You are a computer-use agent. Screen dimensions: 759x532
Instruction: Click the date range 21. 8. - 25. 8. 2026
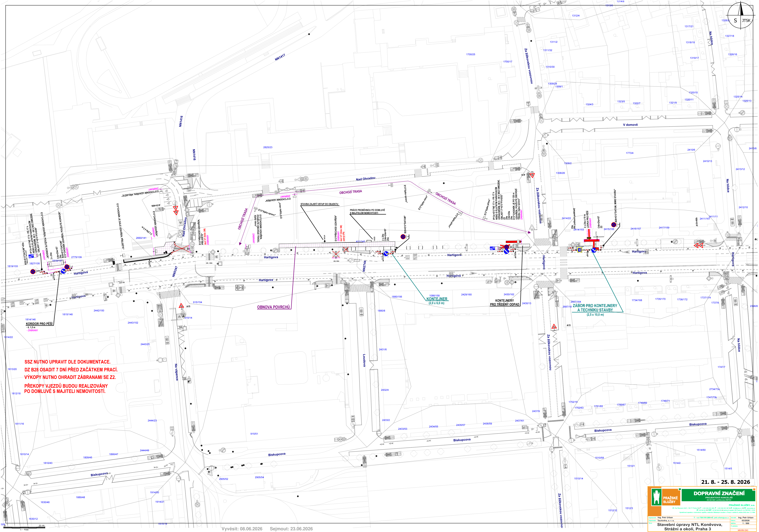[726, 482]
